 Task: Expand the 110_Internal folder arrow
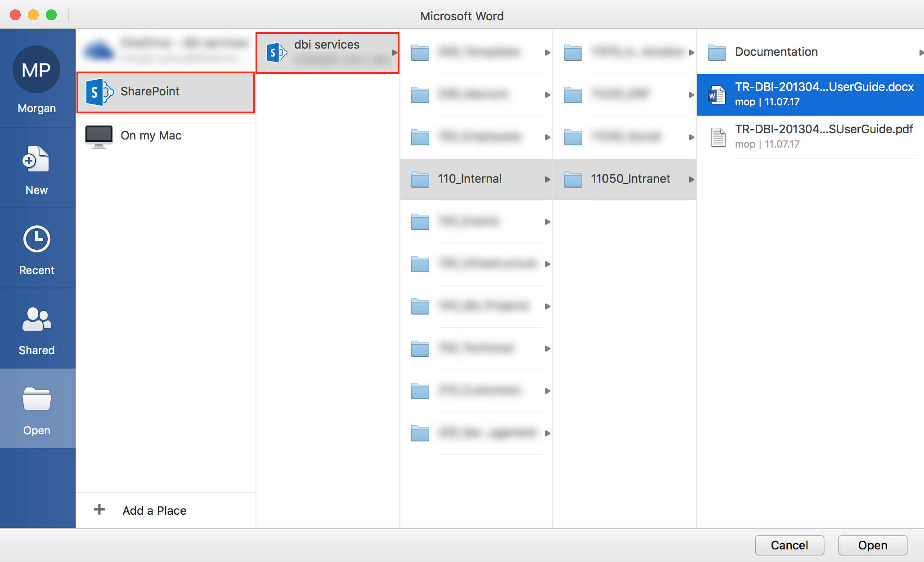547,180
